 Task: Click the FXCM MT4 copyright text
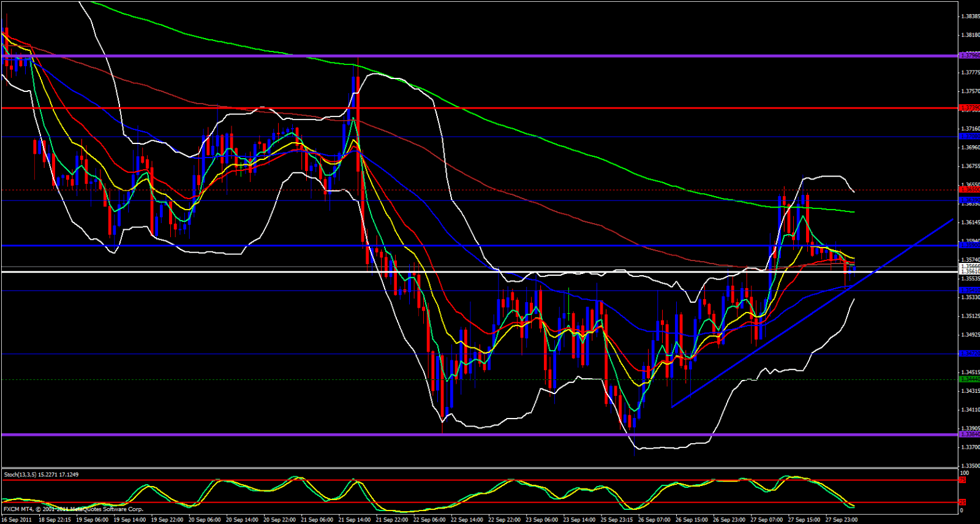click(x=73, y=509)
